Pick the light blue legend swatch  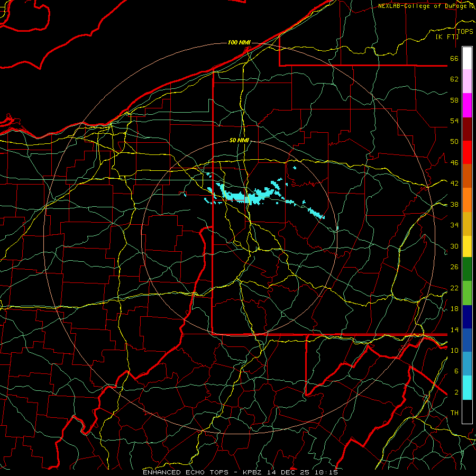coord(467,364)
